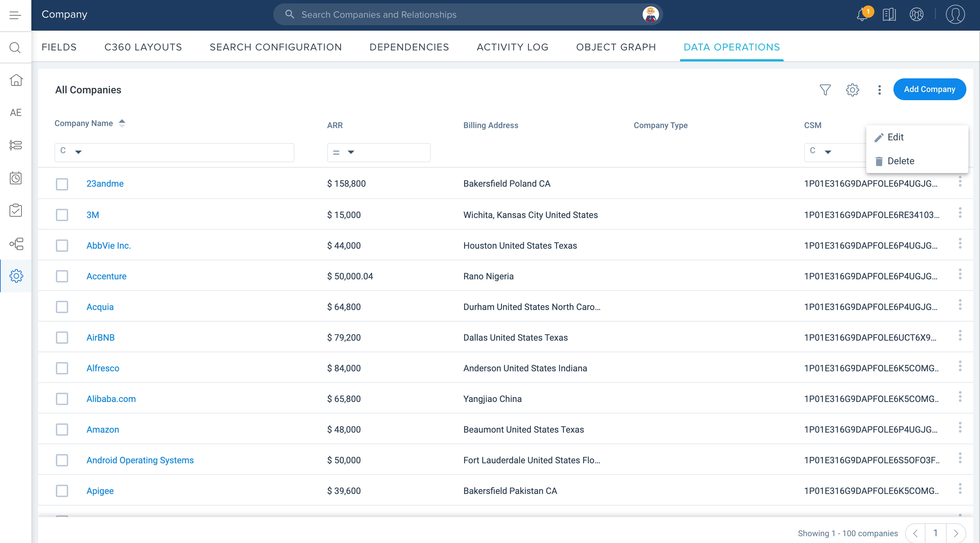
Task: Open the list settings gear icon
Action: coord(852,90)
